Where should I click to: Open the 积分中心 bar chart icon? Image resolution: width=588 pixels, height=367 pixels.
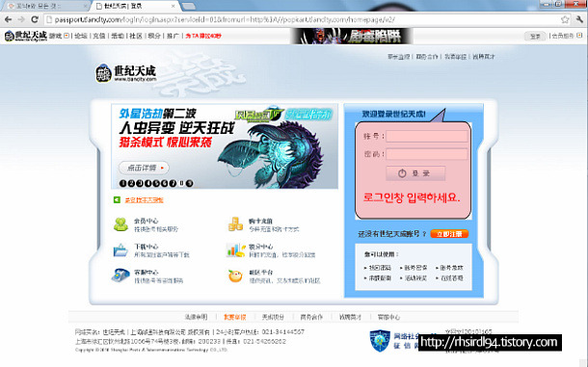235,250
